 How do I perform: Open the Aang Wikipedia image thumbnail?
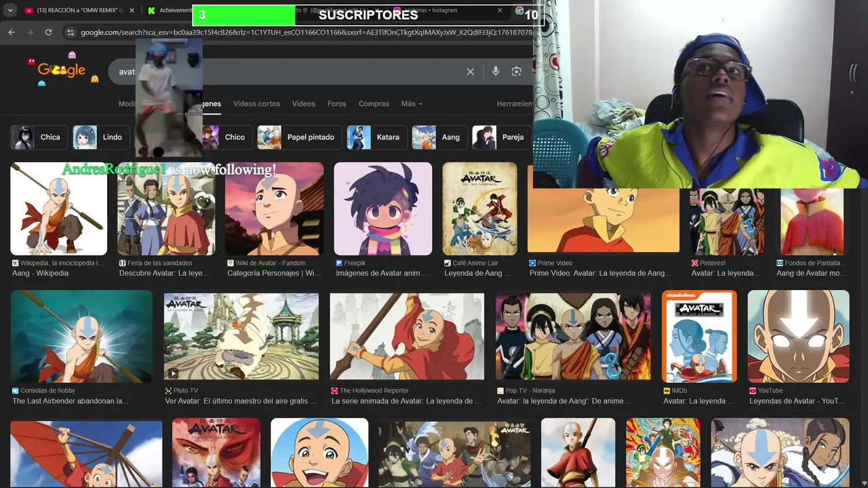tap(59, 209)
